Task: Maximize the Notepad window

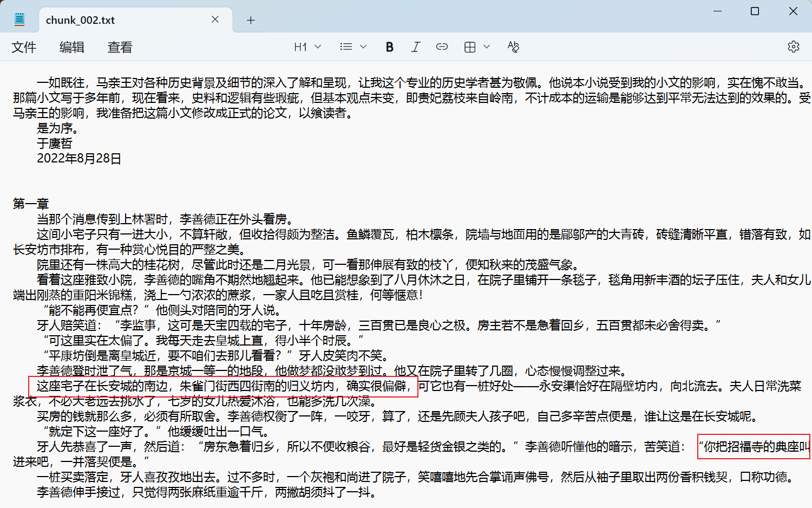Action: tap(755, 11)
